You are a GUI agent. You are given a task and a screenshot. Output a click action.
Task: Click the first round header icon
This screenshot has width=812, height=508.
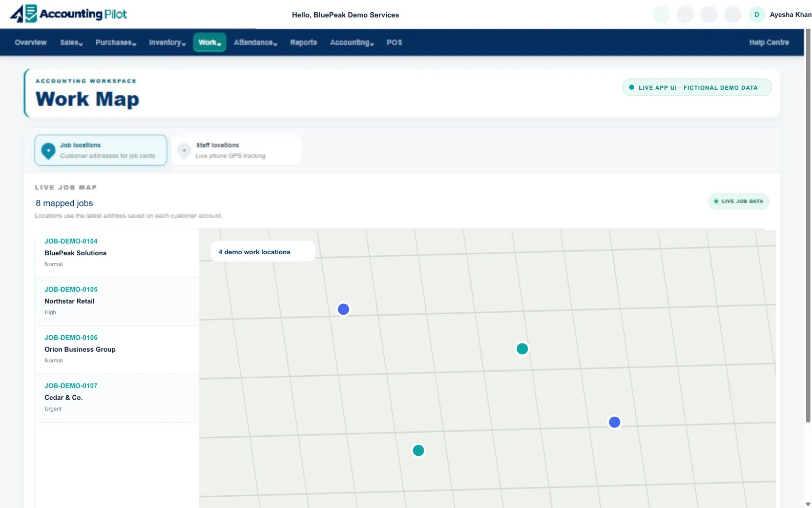(662, 14)
